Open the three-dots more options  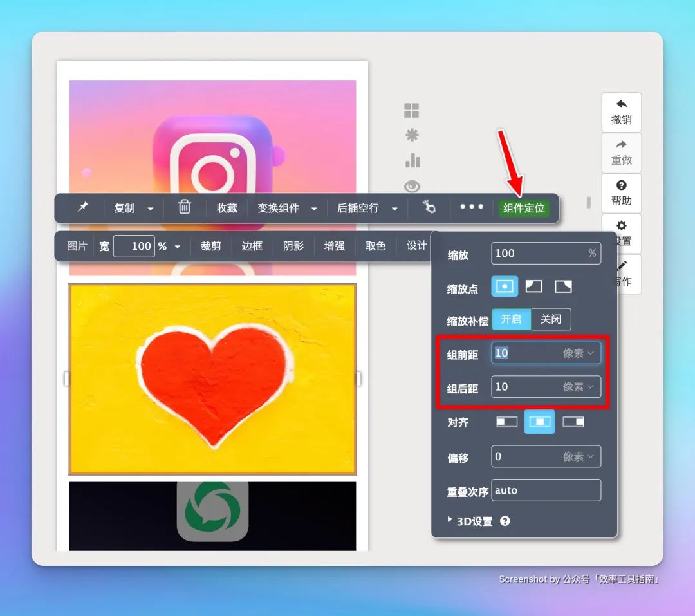click(471, 207)
